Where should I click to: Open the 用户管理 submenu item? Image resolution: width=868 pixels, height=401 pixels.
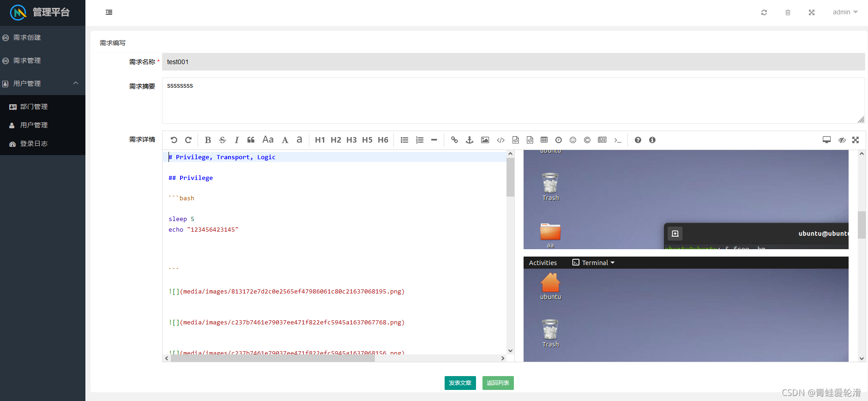point(42,125)
